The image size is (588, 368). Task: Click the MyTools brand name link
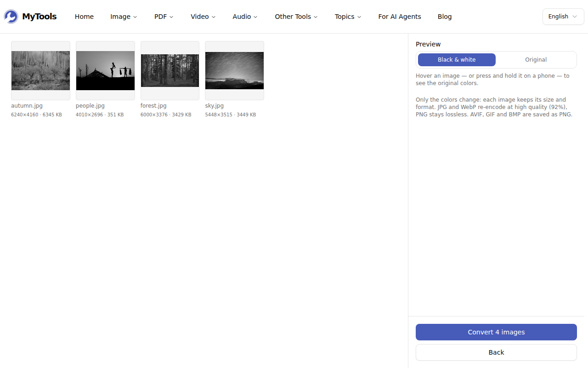click(40, 17)
